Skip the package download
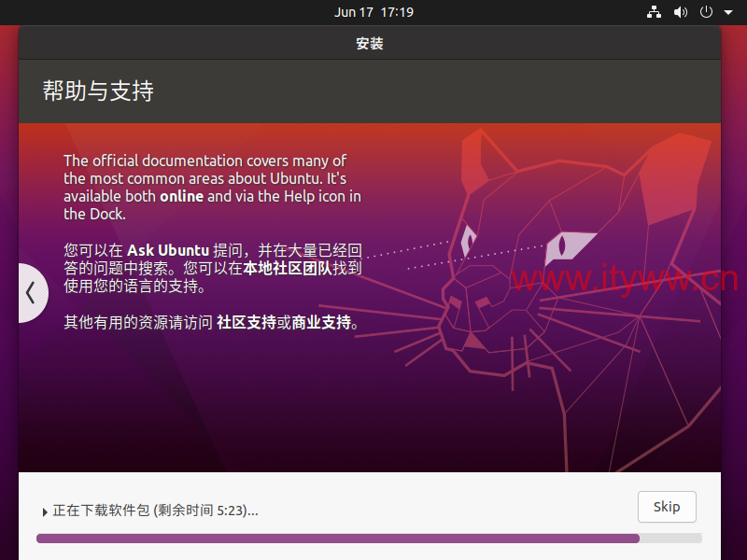The image size is (747, 560). pyautogui.click(x=667, y=507)
